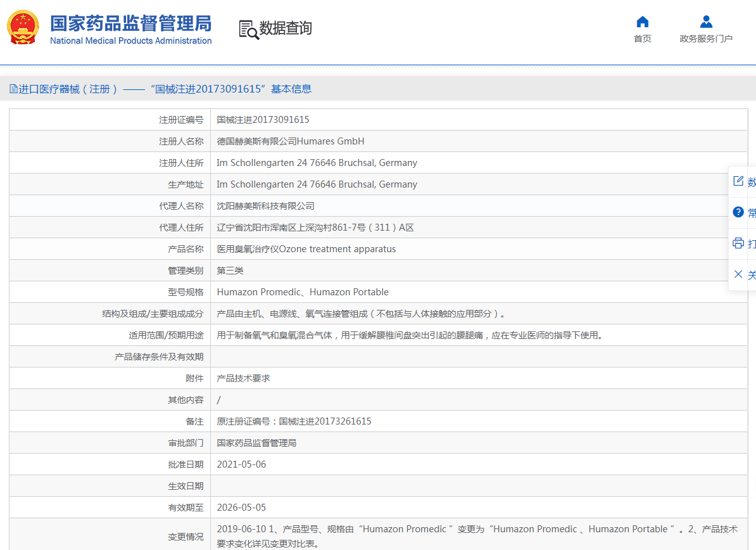The width and height of the screenshot is (756, 550).
Task: Click the address in the 注册人住所 row
Action: (317, 163)
